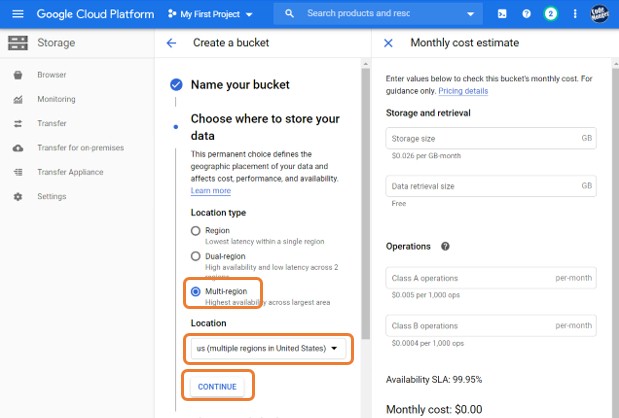Click the '$0.0004 per 1,000 ops' text
Screen dimensions: 619x418
[x=428, y=343]
